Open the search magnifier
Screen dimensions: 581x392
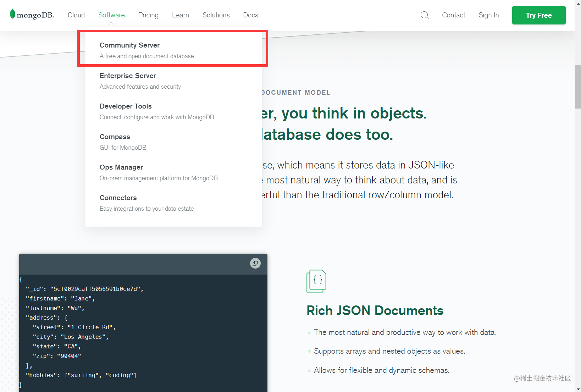tap(424, 15)
